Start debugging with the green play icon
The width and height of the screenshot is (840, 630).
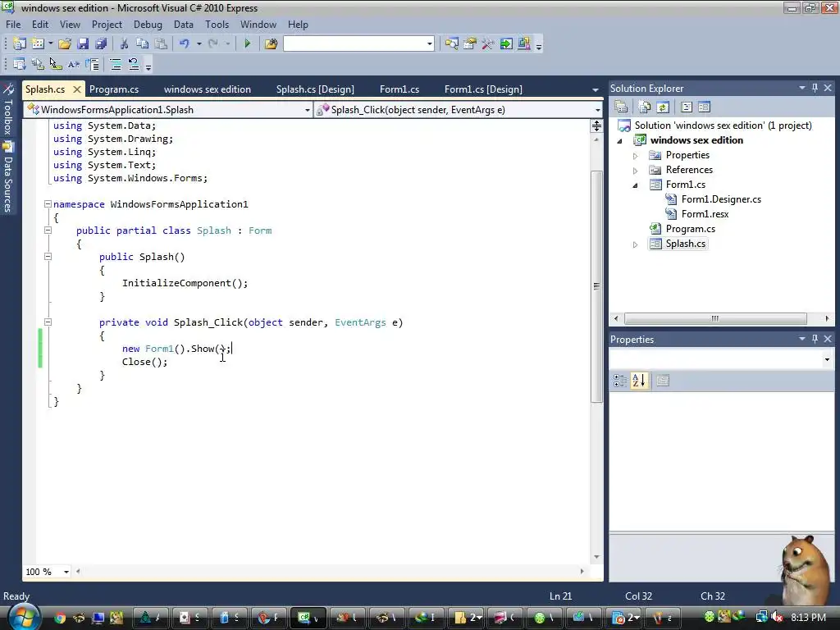248,44
